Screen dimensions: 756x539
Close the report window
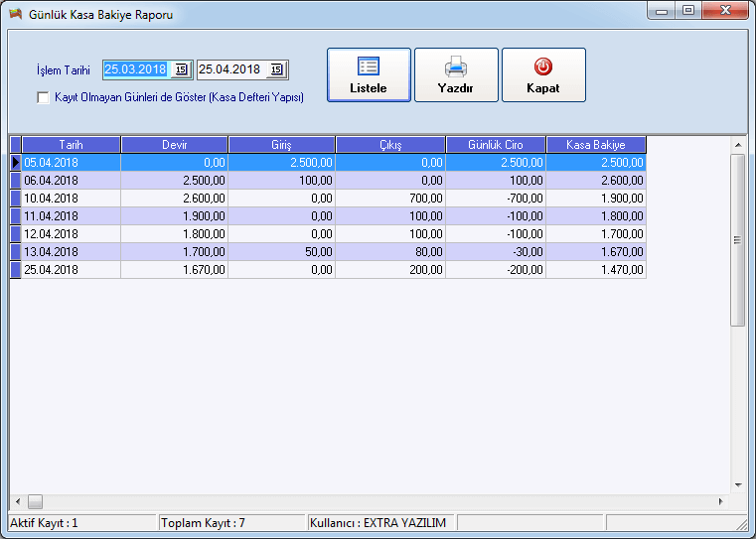click(725, 11)
